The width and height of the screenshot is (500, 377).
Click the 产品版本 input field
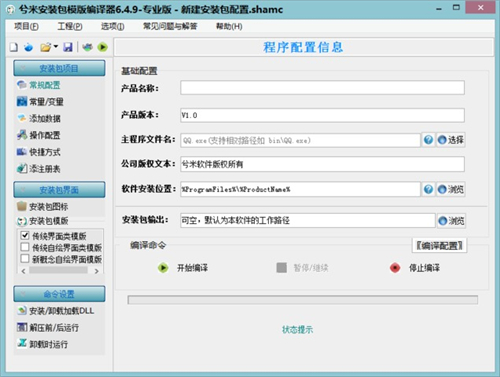click(x=322, y=115)
